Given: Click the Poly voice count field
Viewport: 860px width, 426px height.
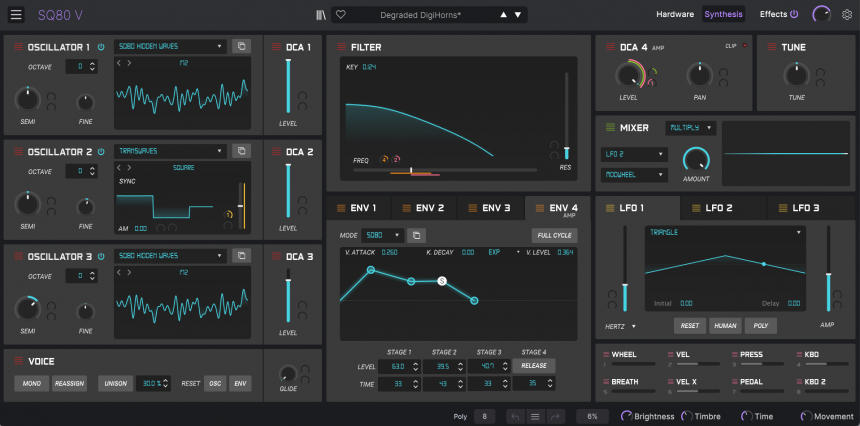Looking at the screenshot, I should click(x=484, y=417).
